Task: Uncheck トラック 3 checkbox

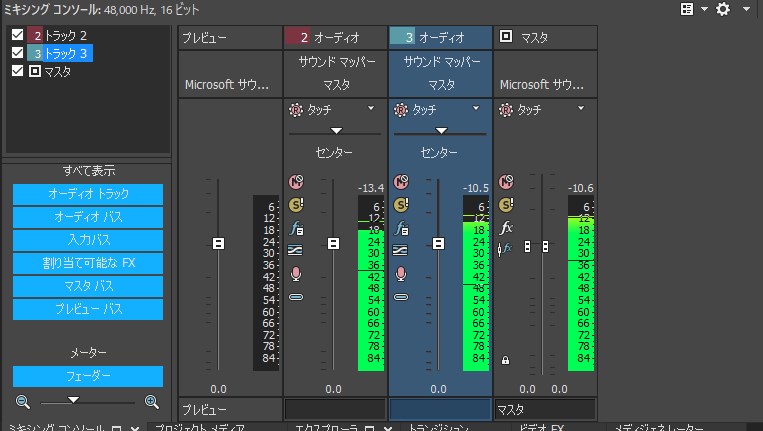Action: (18, 53)
